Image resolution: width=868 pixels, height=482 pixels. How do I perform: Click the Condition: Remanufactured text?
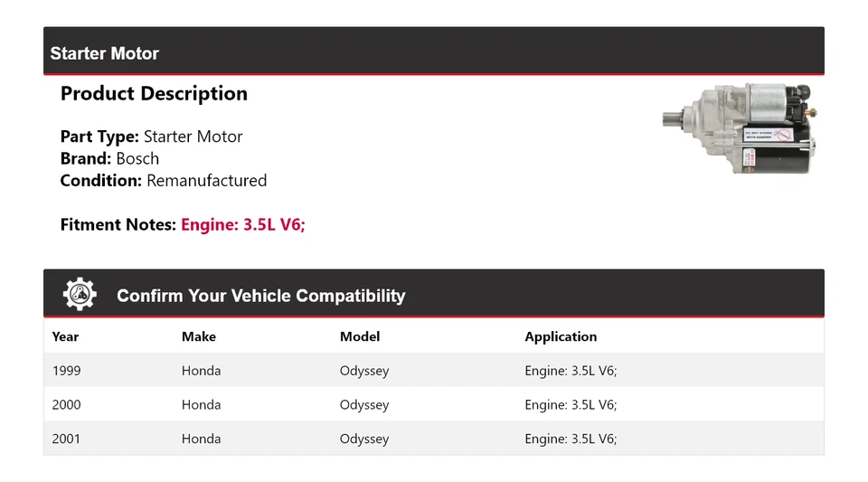pyautogui.click(x=164, y=180)
